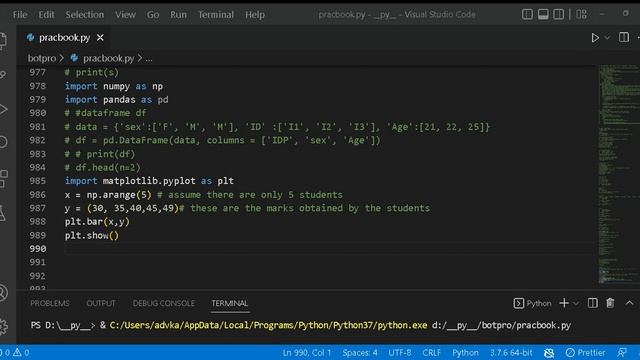Select interpreter 3.7.6 64-bit
Viewport: 640px width, 360px height.
(511, 352)
